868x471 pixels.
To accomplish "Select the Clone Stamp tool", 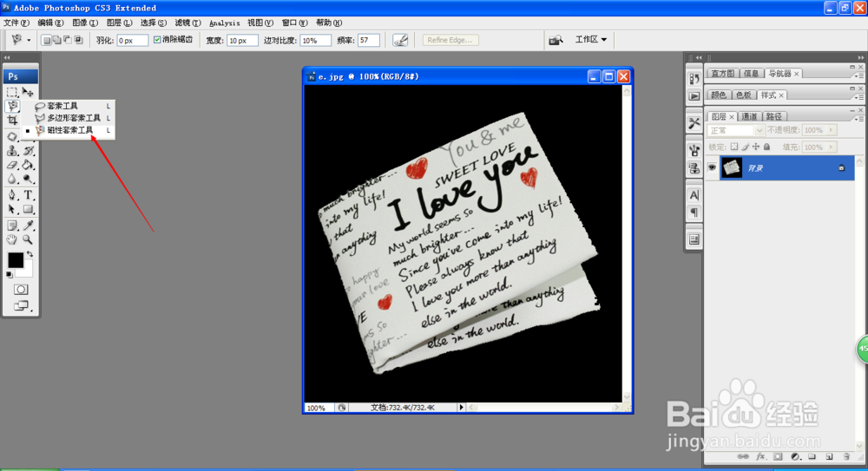I will (11, 151).
